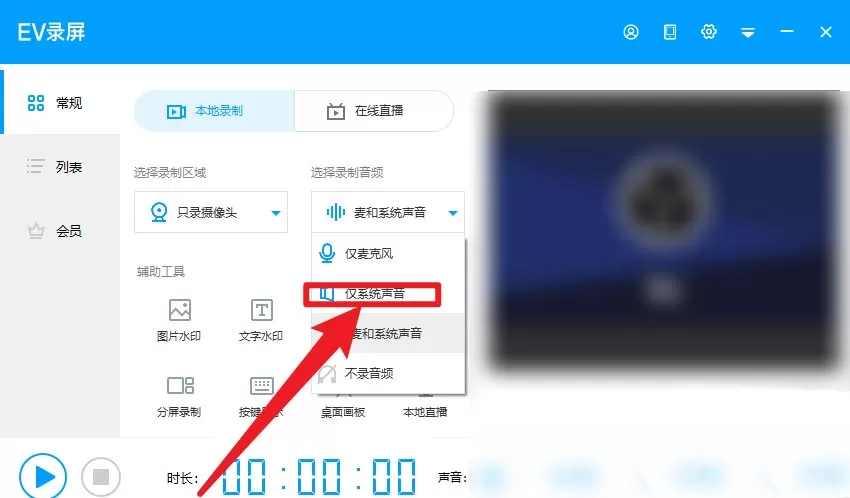Switch to the 常规 sidebar tab
This screenshot has width=850, height=498.
pos(60,102)
